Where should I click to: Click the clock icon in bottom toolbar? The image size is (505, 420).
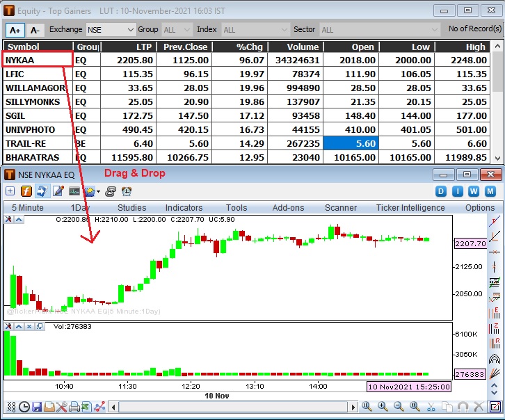pyautogui.click(x=24, y=407)
